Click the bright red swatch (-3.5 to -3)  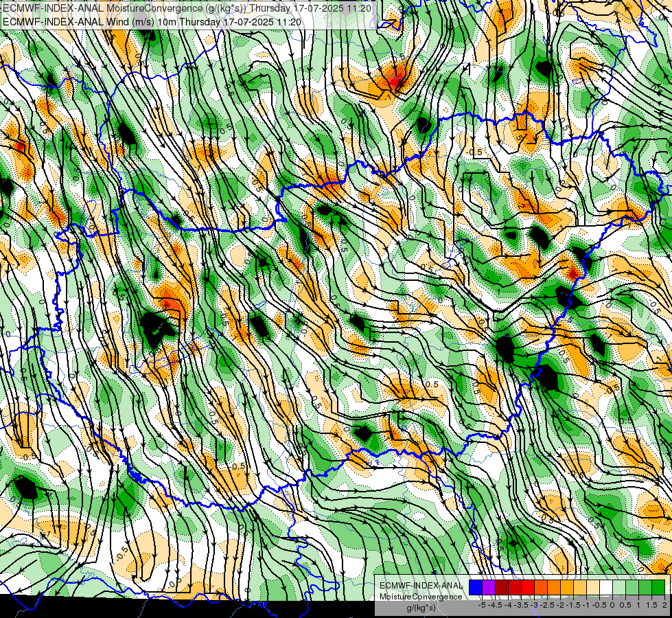(528, 587)
